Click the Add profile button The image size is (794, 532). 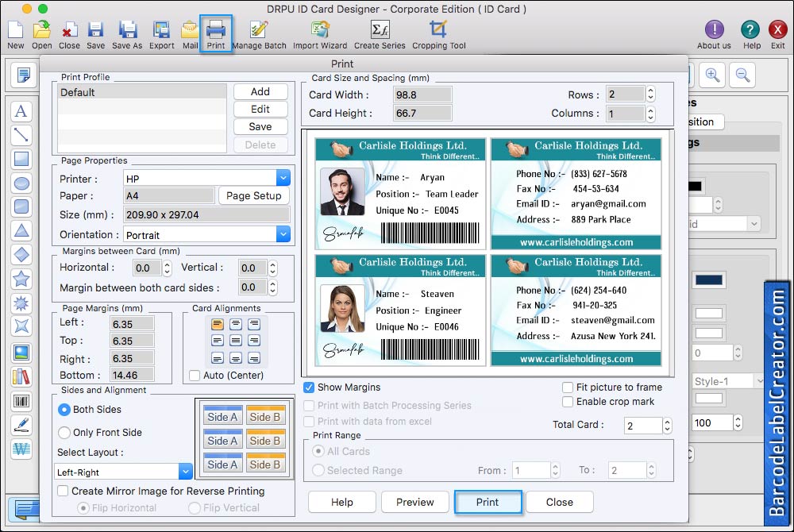tap(260, 91)
